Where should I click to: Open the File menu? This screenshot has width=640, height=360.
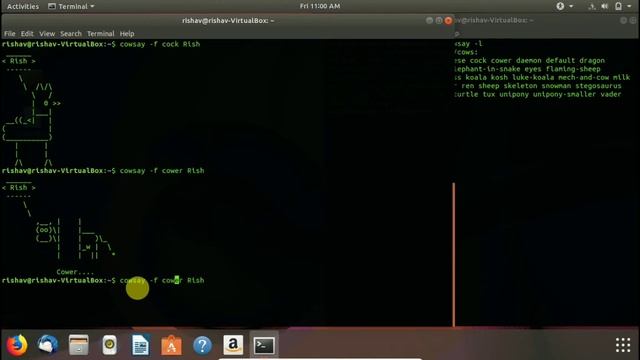[x=9, y=34]
